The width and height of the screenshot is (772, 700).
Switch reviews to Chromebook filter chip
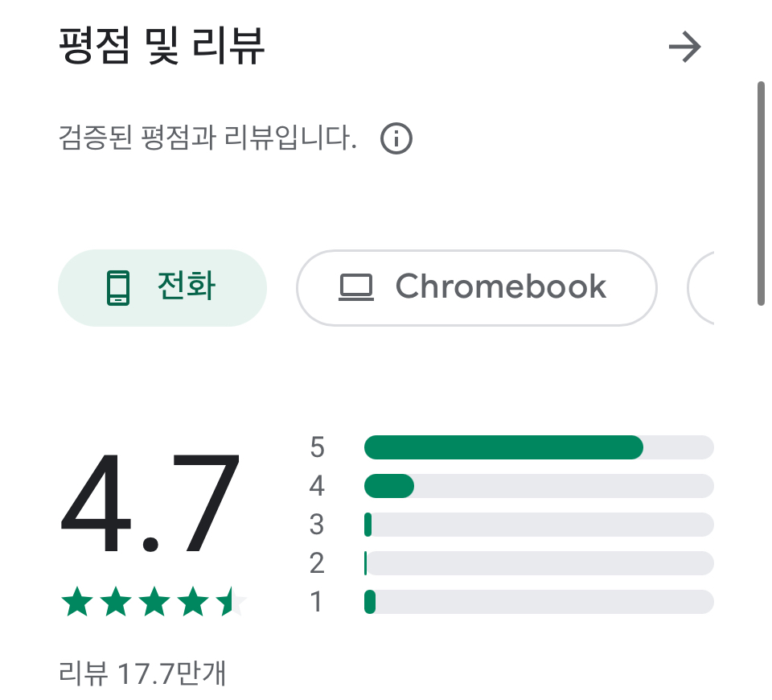coord(477,288)
